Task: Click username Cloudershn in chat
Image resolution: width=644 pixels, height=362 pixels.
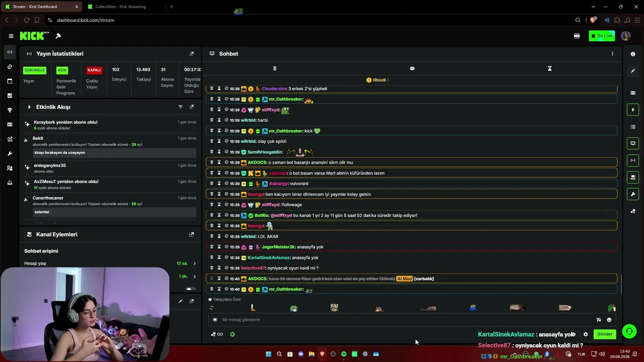Action: (x=273, y=88)
